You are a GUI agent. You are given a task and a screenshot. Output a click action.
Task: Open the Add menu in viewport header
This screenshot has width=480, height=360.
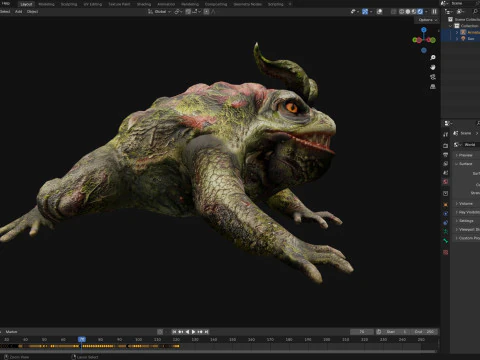click(18, 12)
